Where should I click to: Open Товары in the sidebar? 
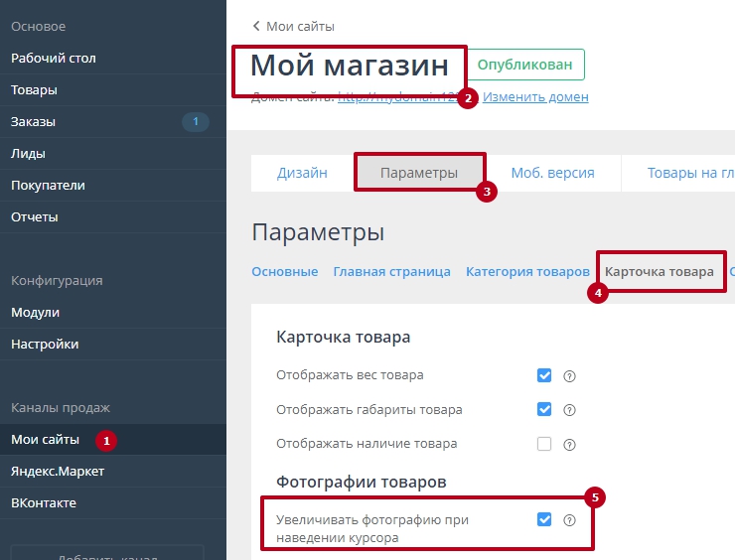point(34,90)
